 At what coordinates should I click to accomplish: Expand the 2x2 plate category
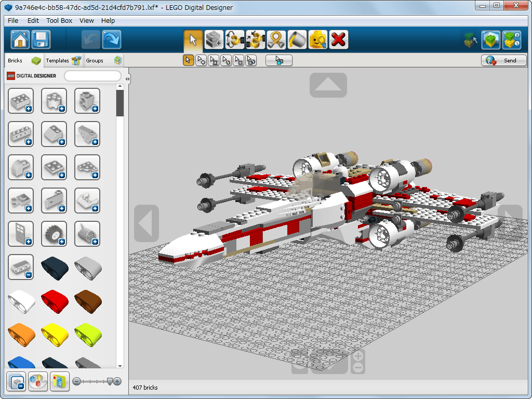pos(54,167)
